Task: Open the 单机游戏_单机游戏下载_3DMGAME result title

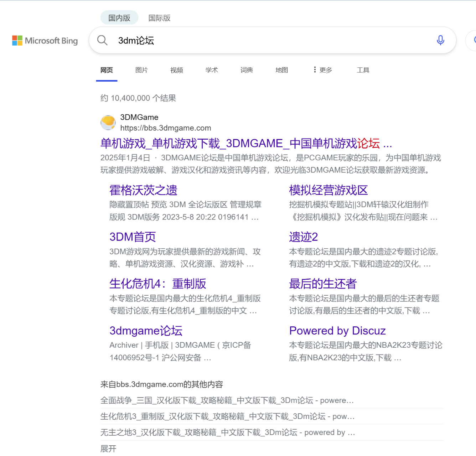Action: pyautogui.click(x=246, y=143)
